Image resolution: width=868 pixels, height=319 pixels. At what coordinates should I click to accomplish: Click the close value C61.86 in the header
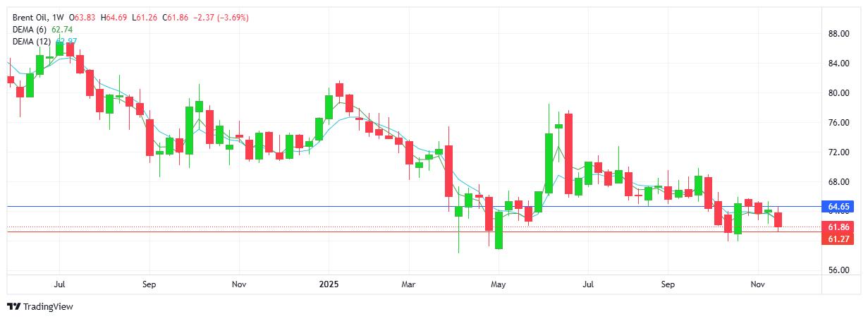tap(178, 17)
